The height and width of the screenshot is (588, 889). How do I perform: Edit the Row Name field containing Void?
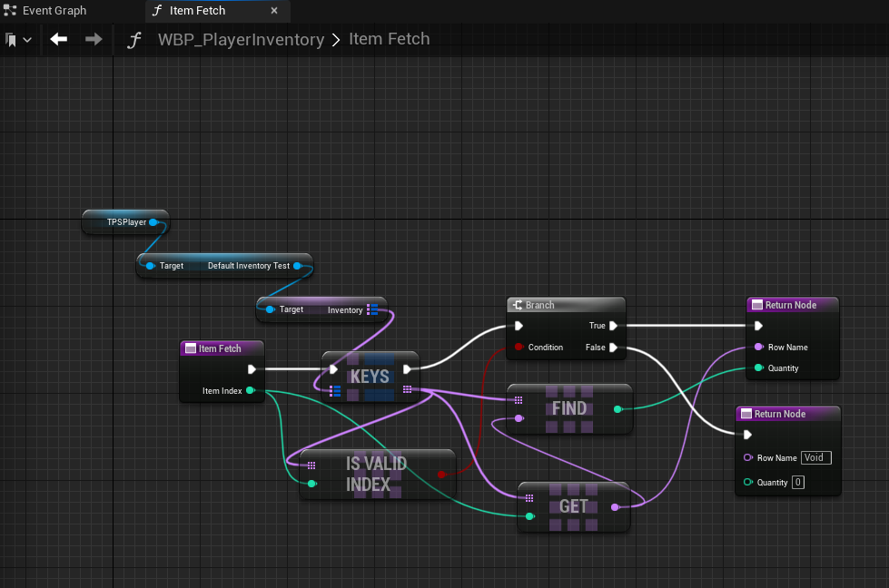815,457
